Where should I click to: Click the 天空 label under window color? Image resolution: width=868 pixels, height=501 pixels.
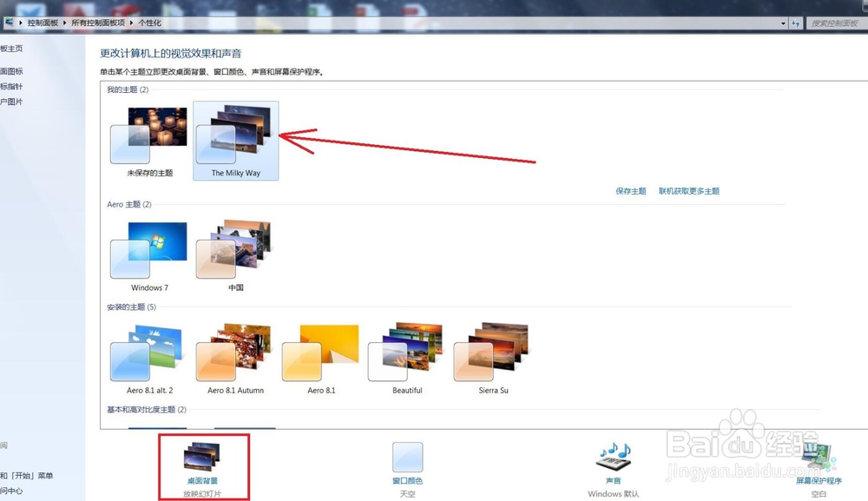pos(407,494)
